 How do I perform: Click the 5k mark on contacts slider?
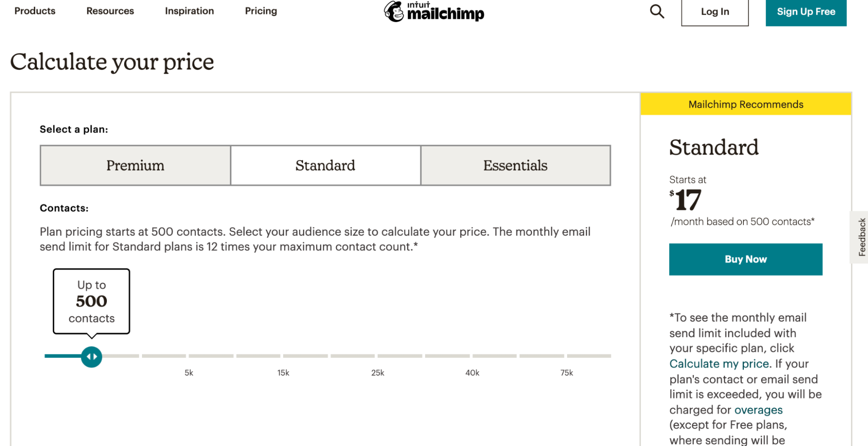(188, 356)
